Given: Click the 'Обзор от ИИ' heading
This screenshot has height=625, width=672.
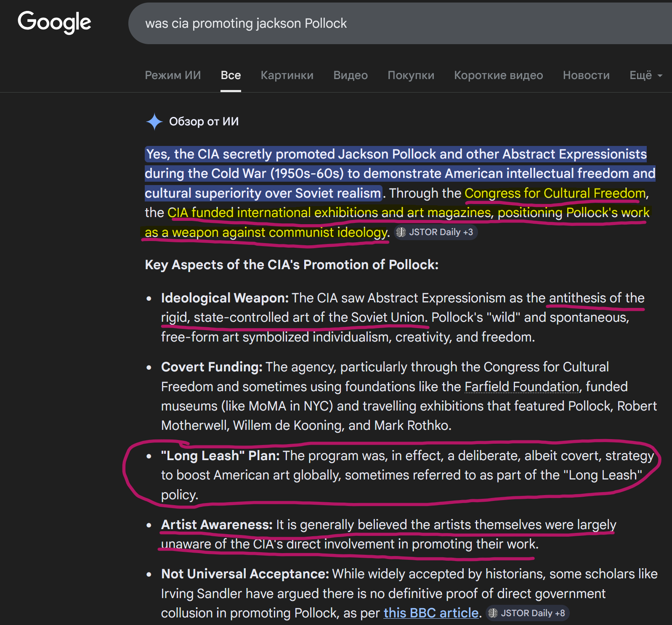Looking at the screenshot, I should click(x=204, y=122).
